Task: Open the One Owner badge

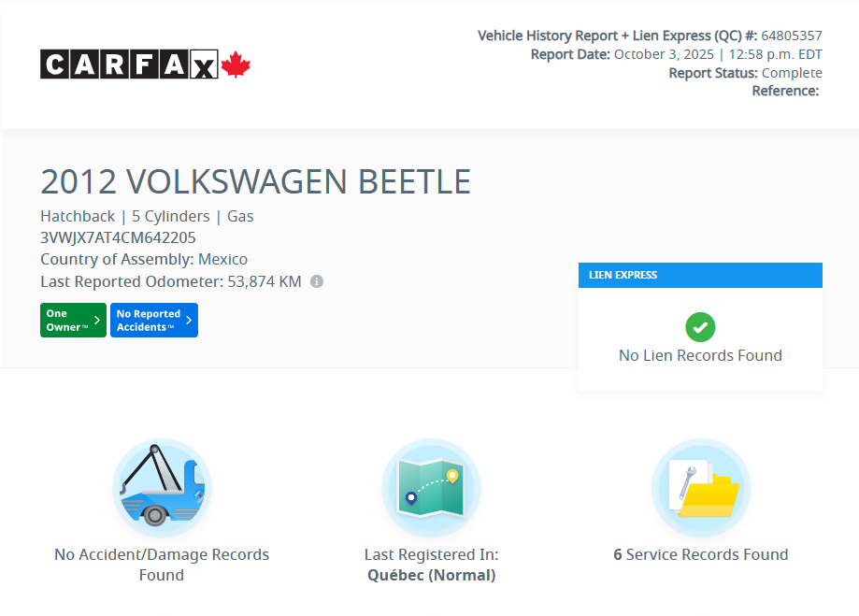Action: [73, 321]
